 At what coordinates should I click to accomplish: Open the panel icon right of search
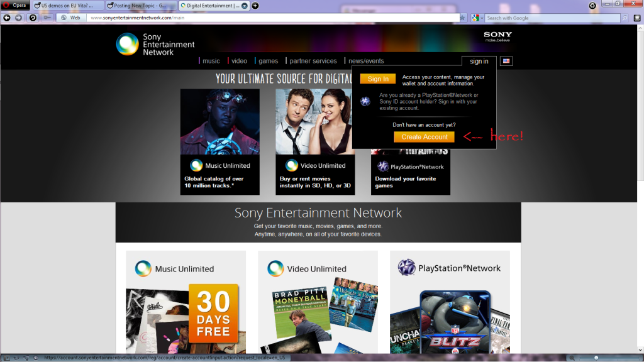point(637,18)
